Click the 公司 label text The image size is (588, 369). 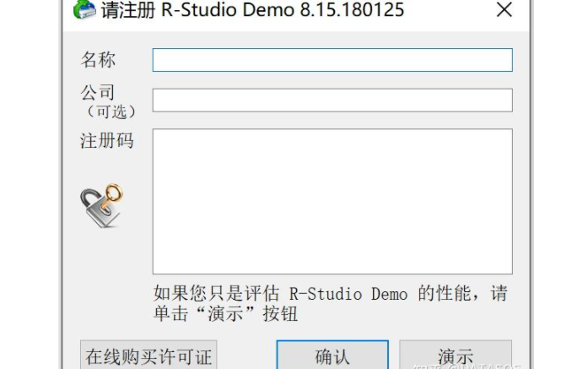(x=98, y=92)
